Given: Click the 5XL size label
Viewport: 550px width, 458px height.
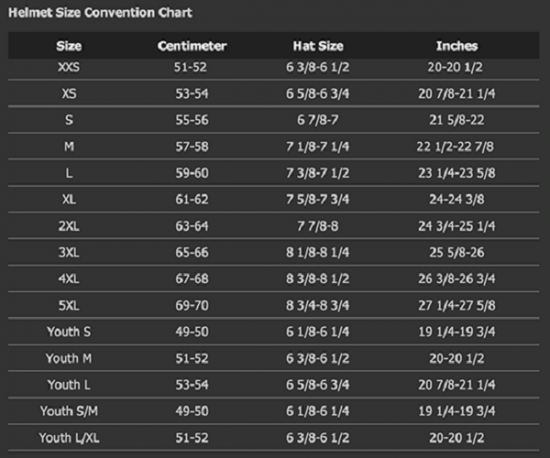Looking at the screenshot, I should click(x=69, y=305).
